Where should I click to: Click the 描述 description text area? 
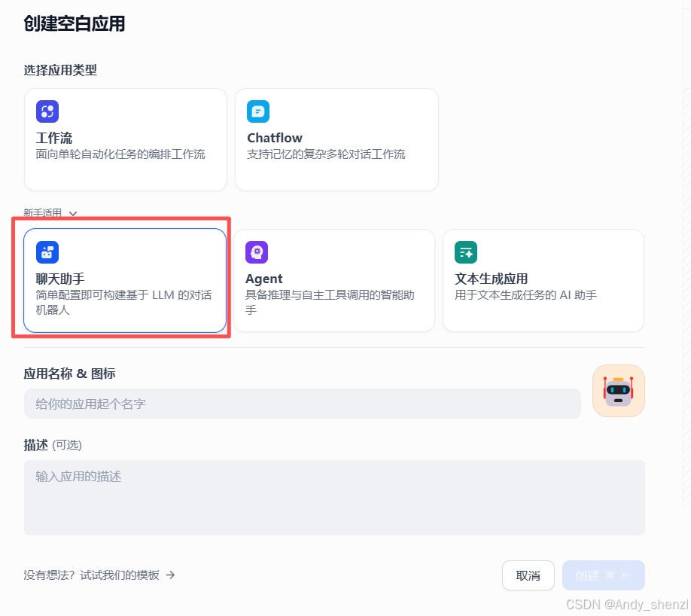[335, 497]
